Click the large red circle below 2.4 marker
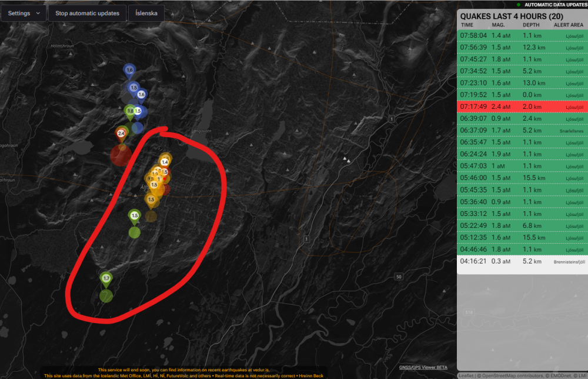The image size is (588, 379). pyautogui.click(x=121, y=156)
